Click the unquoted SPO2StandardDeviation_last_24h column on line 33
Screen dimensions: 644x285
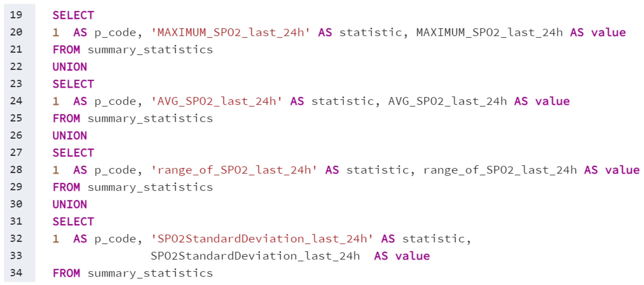tap(255, 256)
